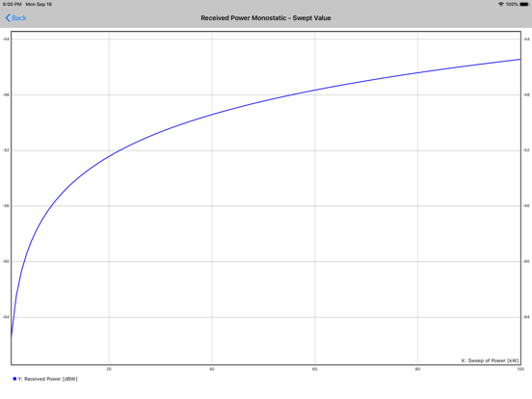The height and width of the screenshot is (399, 532).
Task: Click the x-axis tick label 20
Action: pos(109,369)
